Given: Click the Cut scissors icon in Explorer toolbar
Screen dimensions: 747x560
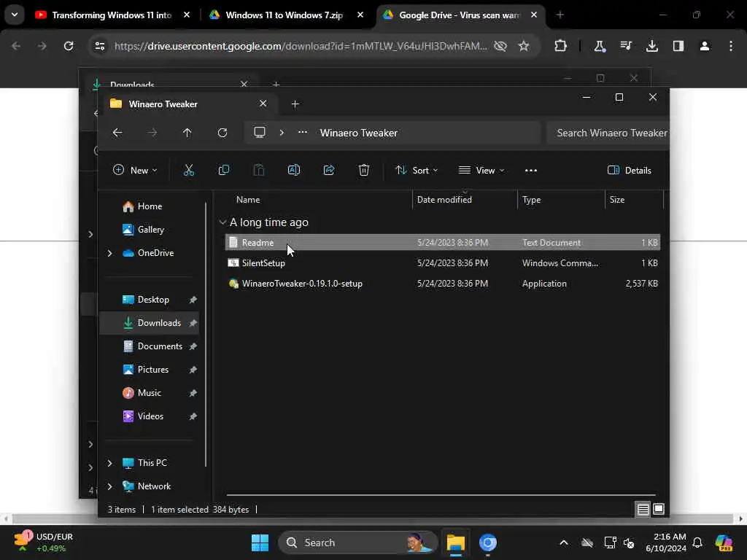Looking at the screenshot, I should [189, 170].
